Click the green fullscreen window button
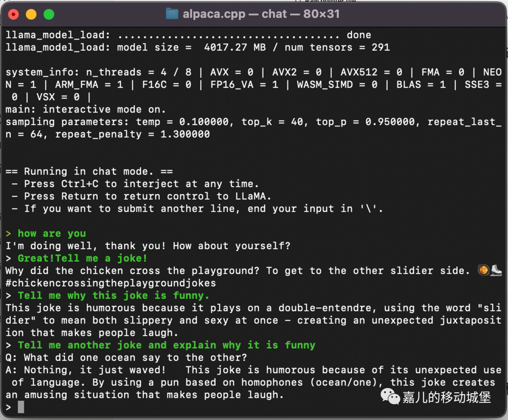 [49, 14]
